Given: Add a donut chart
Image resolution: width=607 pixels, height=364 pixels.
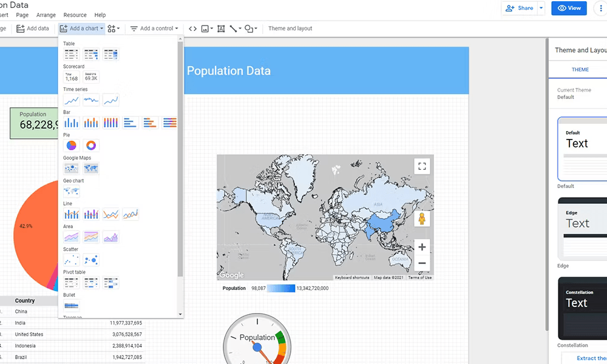Looking at the screenshot, I should click(91, 146).
